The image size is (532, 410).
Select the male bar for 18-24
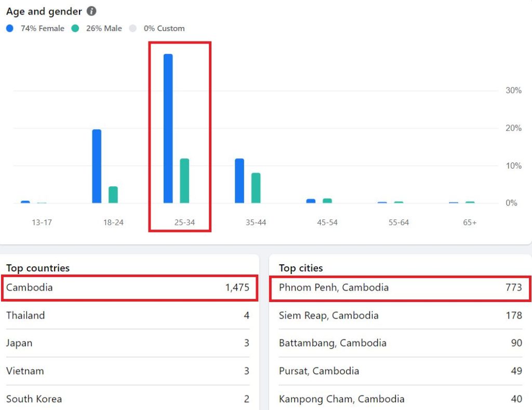tap(113, 195)
